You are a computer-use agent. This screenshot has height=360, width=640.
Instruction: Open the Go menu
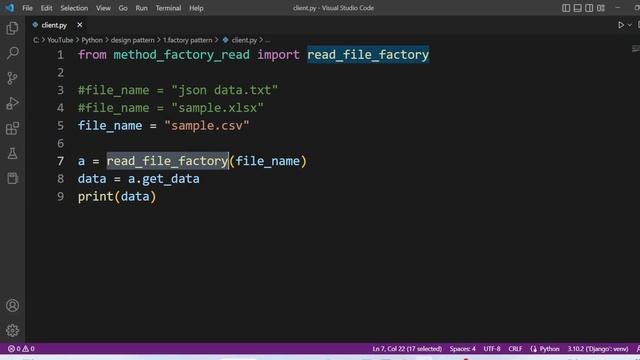[x=123, y=8]
